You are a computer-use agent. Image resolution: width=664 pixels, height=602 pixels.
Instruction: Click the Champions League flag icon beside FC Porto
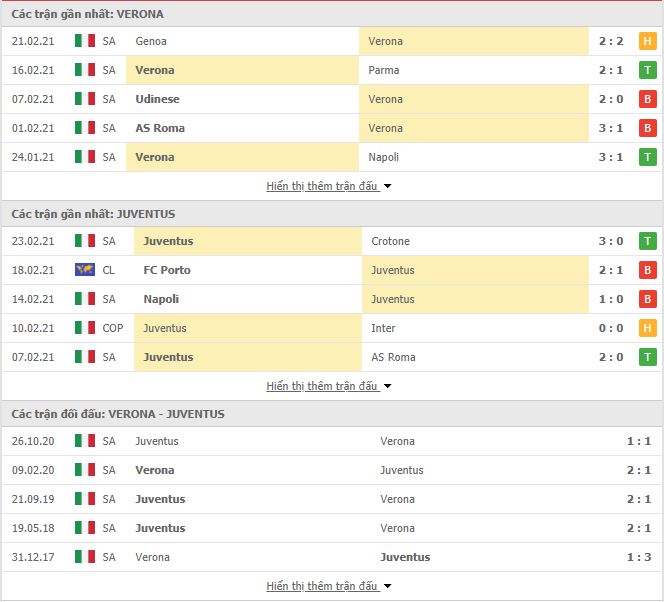[x=85, y=270]
